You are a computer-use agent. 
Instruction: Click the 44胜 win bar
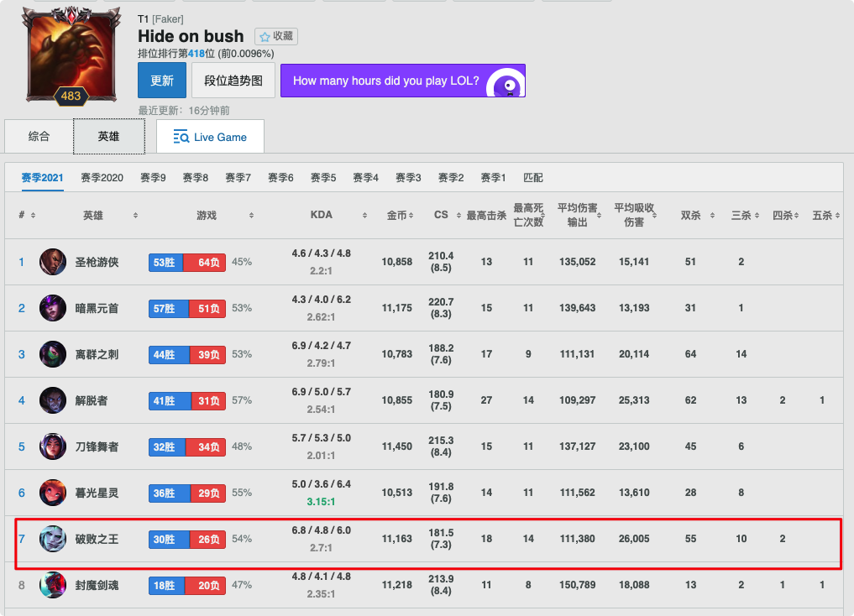point(169,355)
